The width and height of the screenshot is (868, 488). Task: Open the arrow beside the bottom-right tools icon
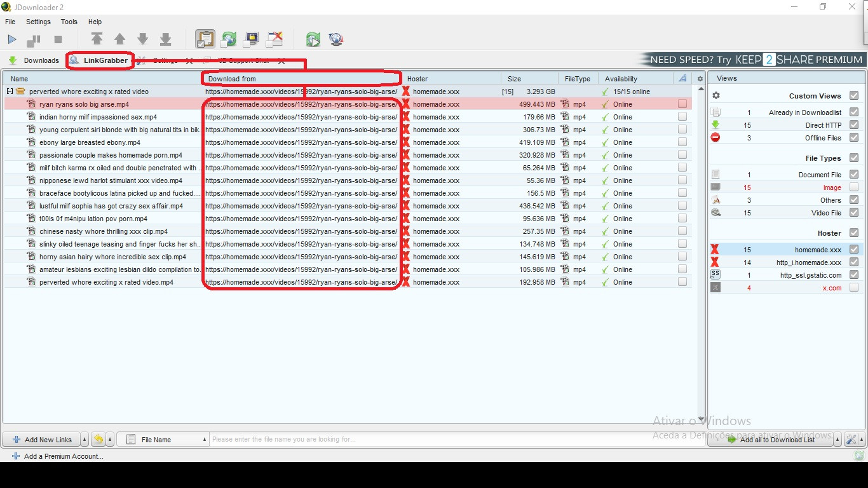click(863, 439)
